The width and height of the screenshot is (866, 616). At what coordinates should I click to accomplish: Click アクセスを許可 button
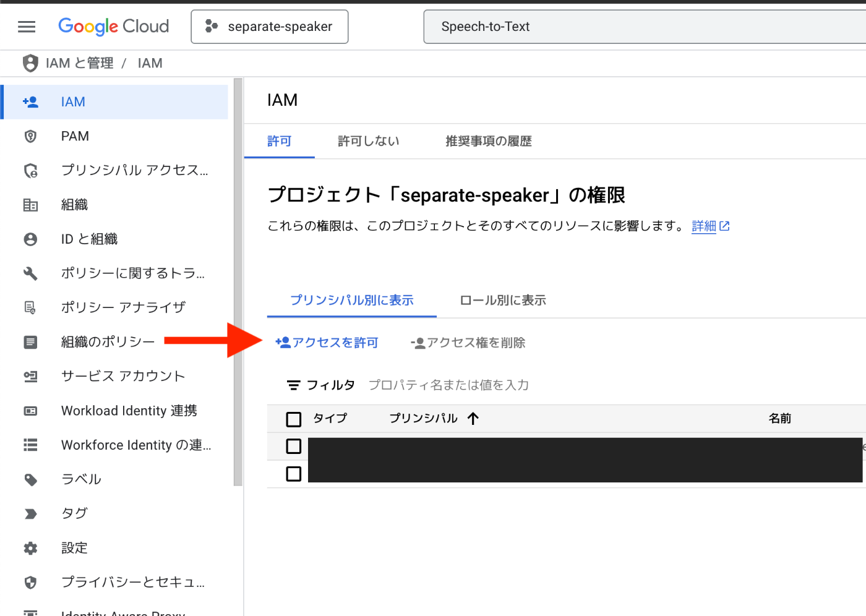click(x=327, y=343)
